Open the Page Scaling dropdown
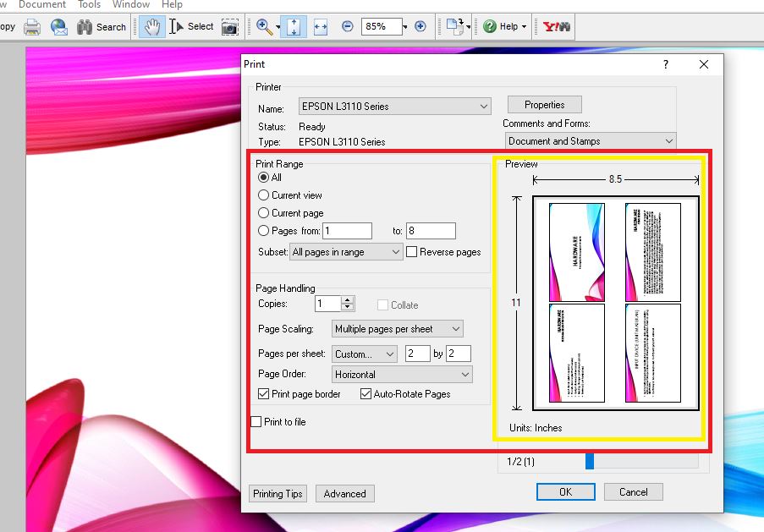Viewport: 764px width, 532px height. 397,329
